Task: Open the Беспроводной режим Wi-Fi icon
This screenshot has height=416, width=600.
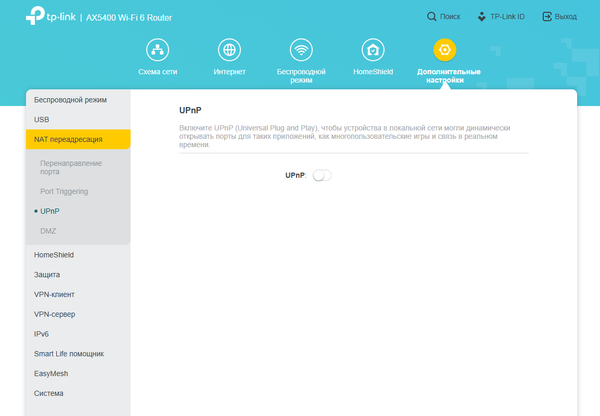Action: (x=301, y=50)
